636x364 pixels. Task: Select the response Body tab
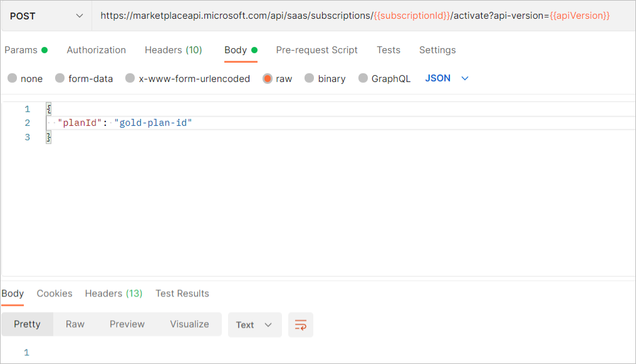pyautogui.click(x=13, y=293)
